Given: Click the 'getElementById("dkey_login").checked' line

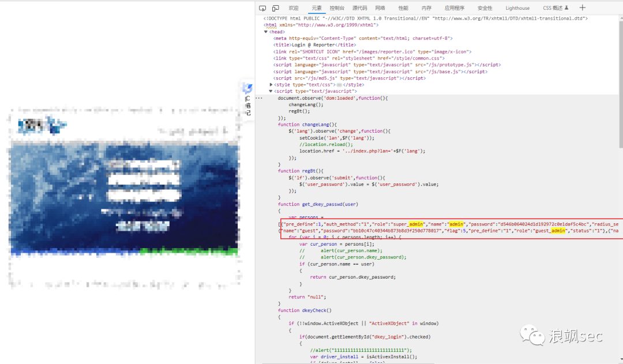Looking at the screenshot, I should [365, 337].
